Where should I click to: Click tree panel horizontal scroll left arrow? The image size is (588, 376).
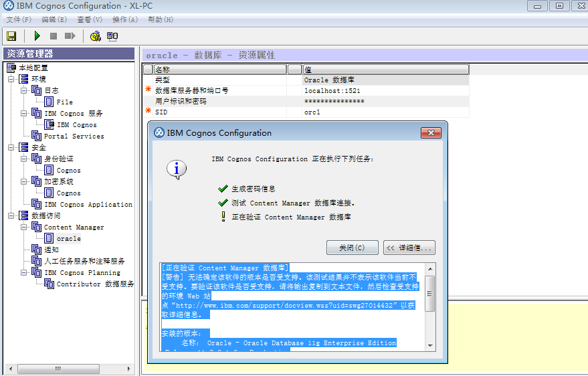(x=11, y=369)
